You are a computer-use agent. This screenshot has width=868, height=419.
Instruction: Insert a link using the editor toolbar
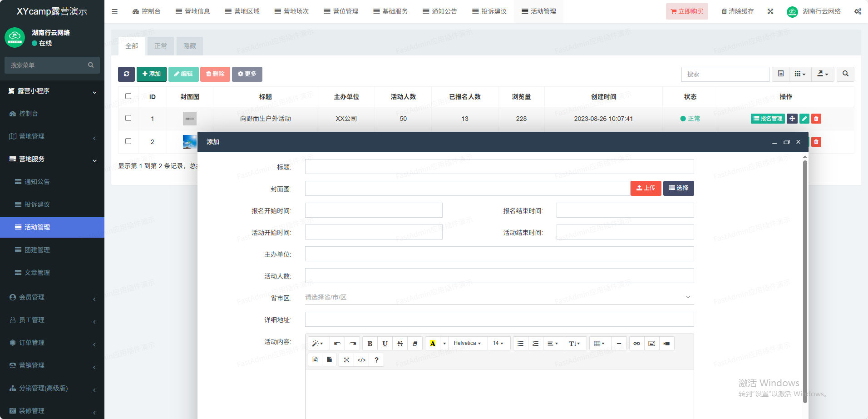pyautogui.click(x=636, y=344)
